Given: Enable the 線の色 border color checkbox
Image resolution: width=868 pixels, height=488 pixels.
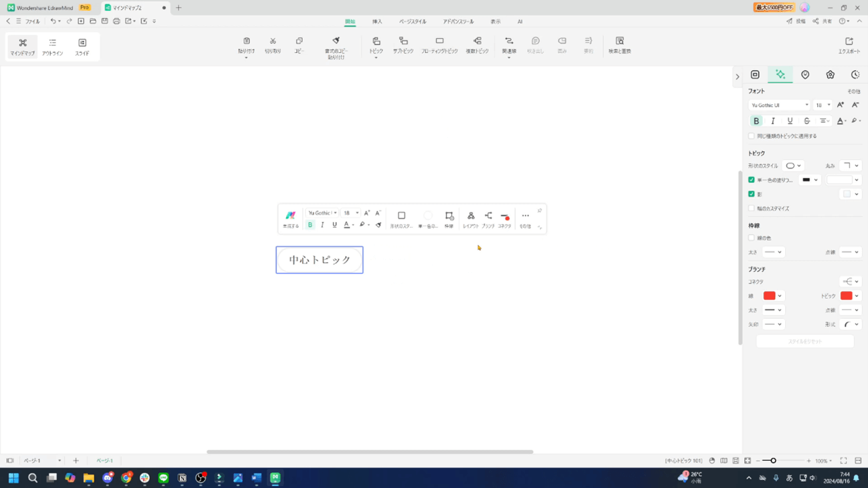Looking at the screenshot, I should point(752,238).
